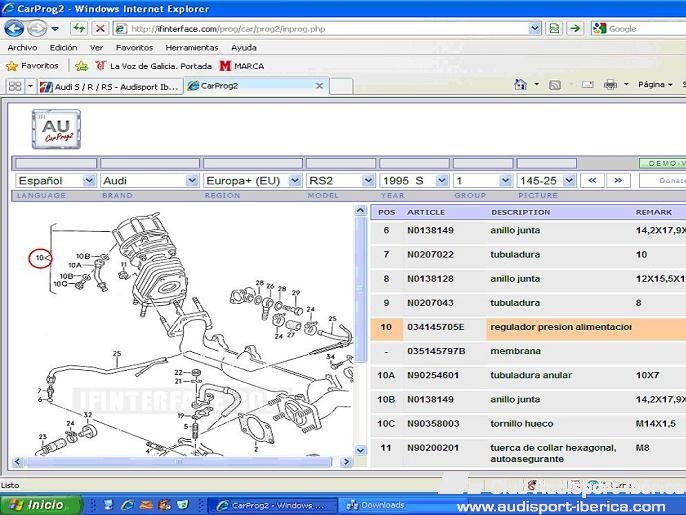Viewport: 686px width, 515px height.
Task: Click the DESCRIPTION column header
Action: (x=521, y=212)
